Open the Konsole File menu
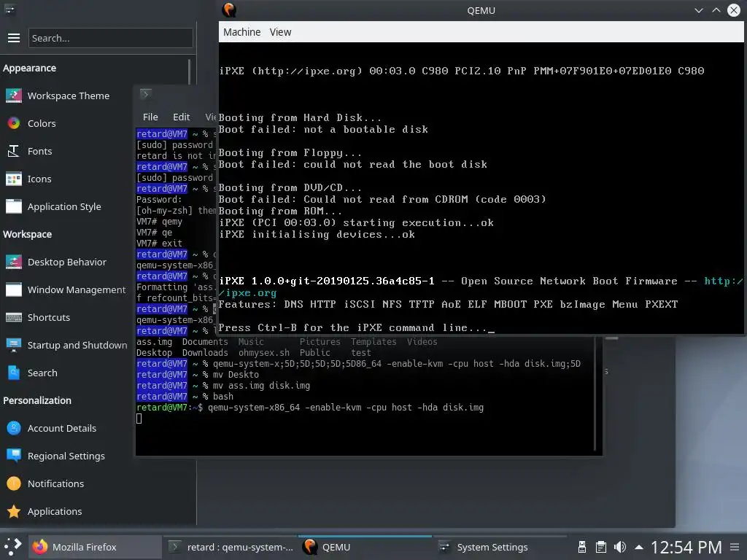The height and width of the screenshot is (560, 747). click(150, 117)
